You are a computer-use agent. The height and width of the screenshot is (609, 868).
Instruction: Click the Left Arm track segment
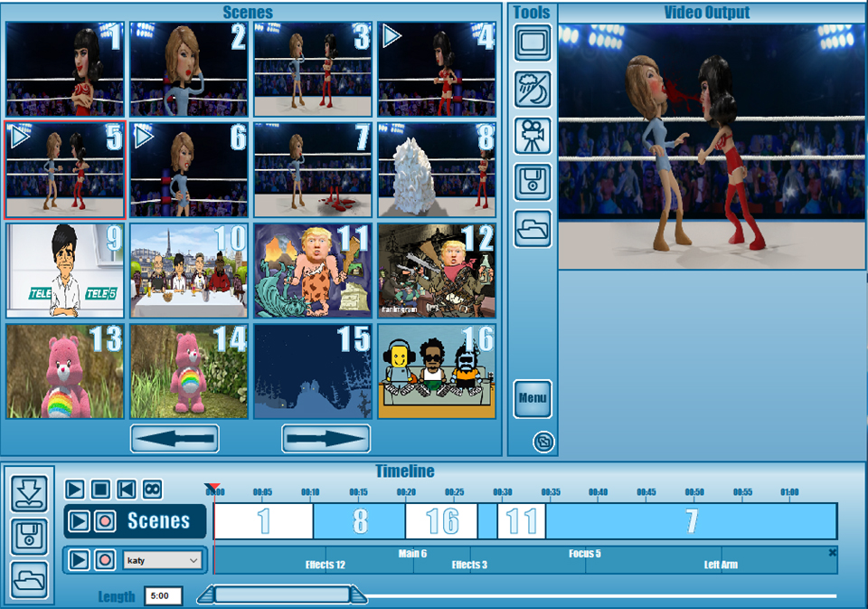[721, 565]
